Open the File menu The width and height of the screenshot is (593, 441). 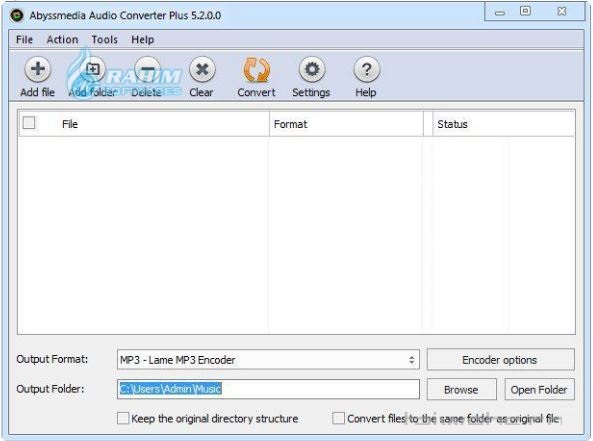pyautogui.click(x=25, y=39)
